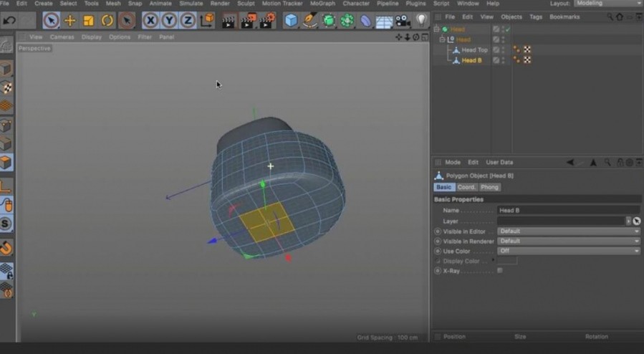Add a Floor environment object
The height and width of the screenshot is (354, 644).
pos(384,21)
